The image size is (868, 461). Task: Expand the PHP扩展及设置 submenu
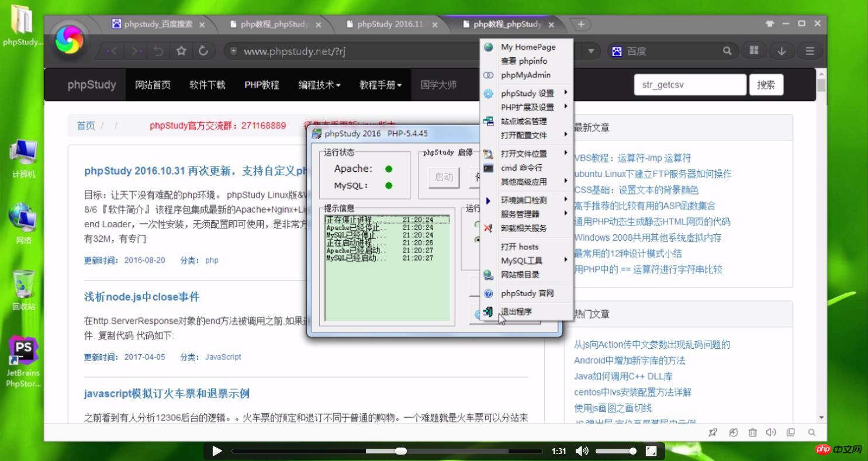click(x=526, y=107)
